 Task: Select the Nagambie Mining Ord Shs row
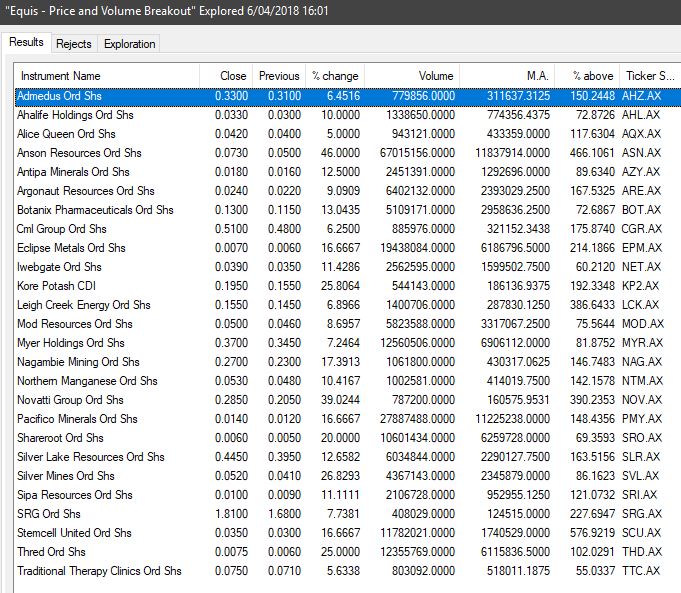(x=348, y=362)
